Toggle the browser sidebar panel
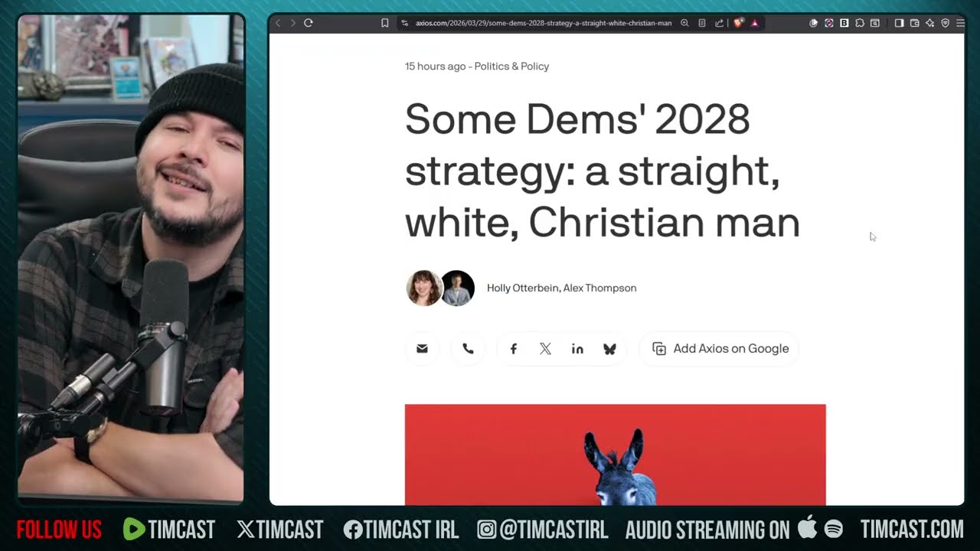This screenshot has height=551, width=980. click(x=899, y=23)
